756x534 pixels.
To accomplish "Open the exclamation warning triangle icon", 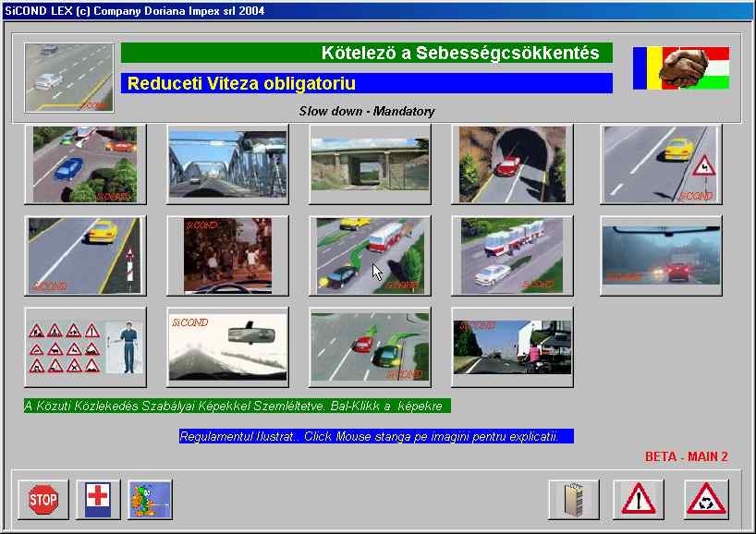I will pyautogui.click(x=638, y=500).
